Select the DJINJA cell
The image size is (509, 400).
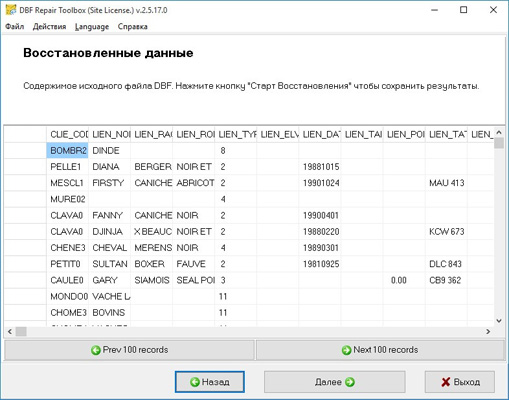(x=110, y=232)
